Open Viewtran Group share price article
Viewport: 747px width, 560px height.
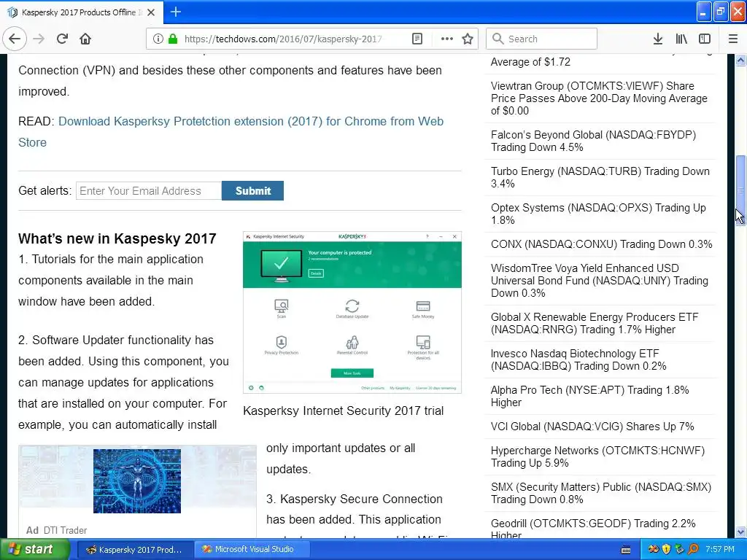(599, 98)
